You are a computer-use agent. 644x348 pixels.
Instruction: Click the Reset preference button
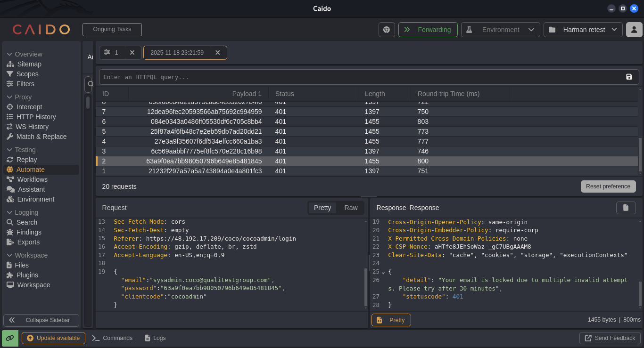(608, 186)
